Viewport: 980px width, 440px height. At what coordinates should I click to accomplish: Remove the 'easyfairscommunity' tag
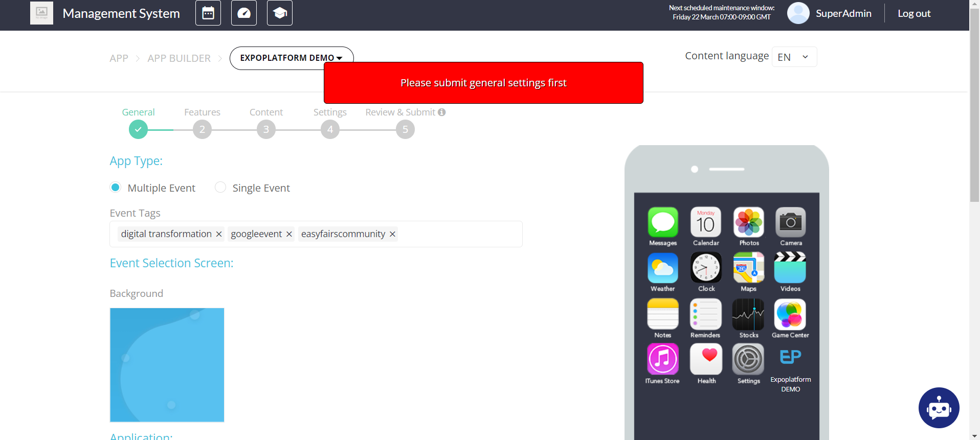click(x=392, y=234)
